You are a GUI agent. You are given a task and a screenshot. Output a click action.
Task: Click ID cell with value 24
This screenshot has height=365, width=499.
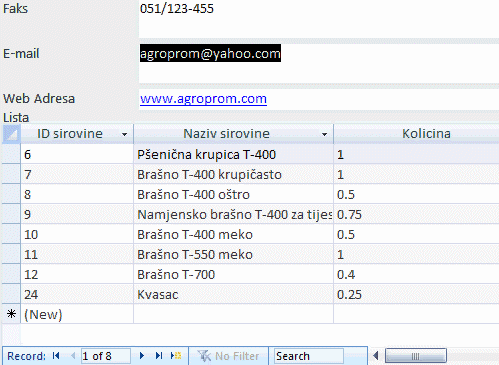point(77,294)
